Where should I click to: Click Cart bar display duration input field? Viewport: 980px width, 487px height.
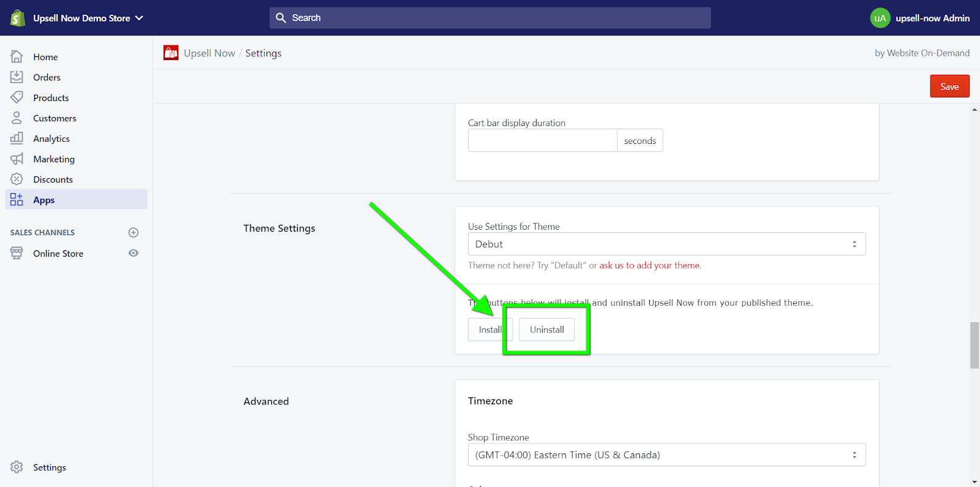(542, 140)
